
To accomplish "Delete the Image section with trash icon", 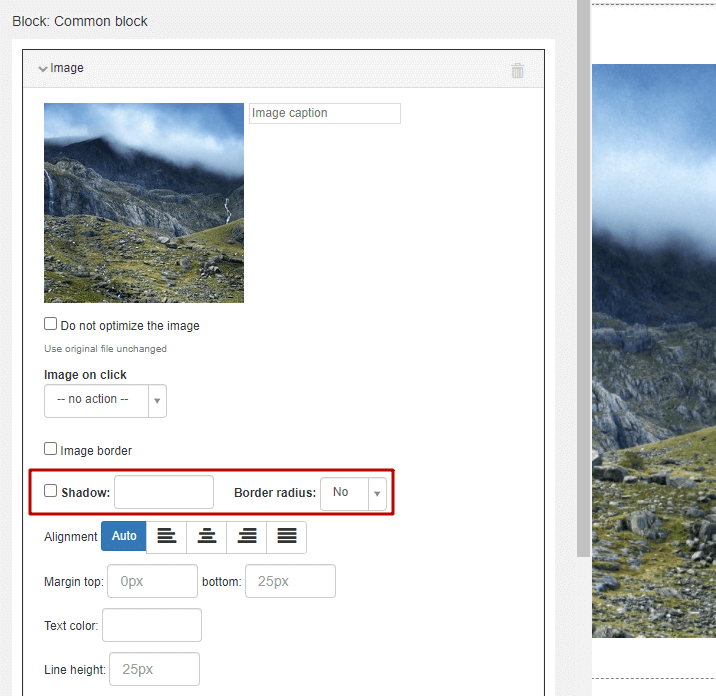I will coord(517,71).
